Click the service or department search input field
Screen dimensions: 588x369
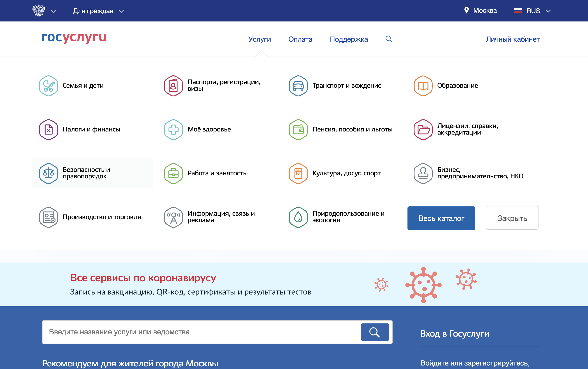pyautogui.click(x=201, y=332)
